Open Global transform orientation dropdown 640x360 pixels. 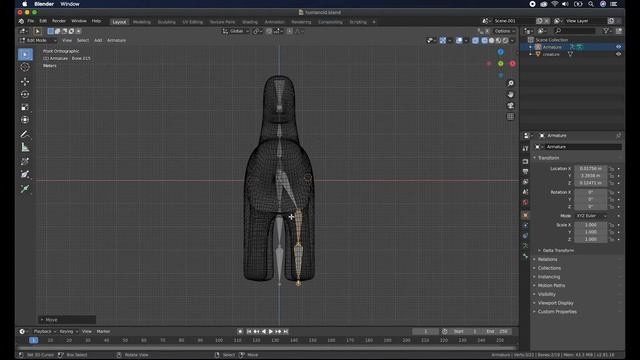236,31
